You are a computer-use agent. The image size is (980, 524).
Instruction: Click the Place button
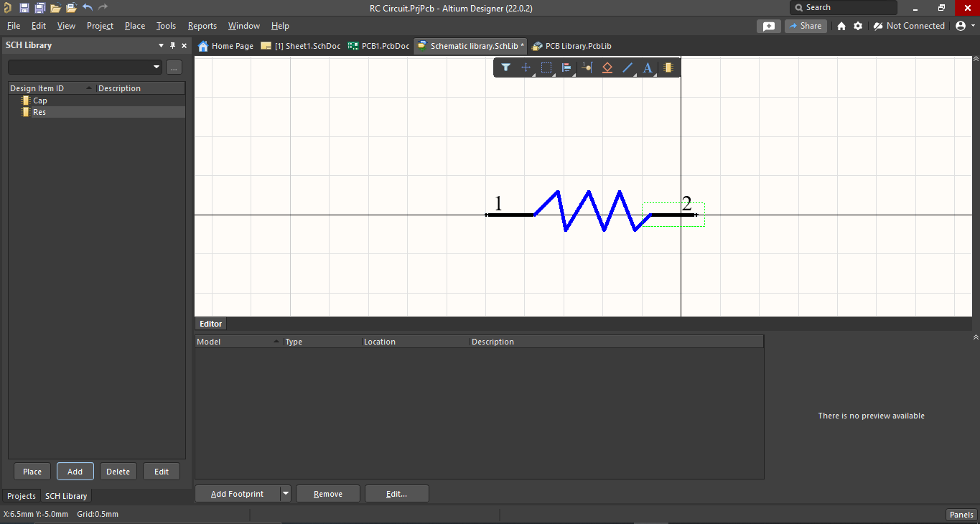click(32, 472)
